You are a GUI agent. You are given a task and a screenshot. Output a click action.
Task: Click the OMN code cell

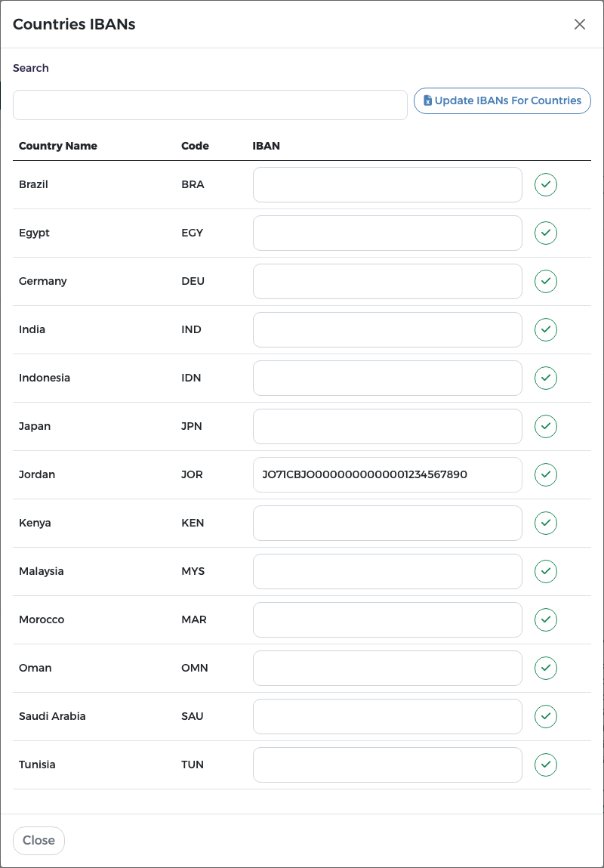[195, 668]
